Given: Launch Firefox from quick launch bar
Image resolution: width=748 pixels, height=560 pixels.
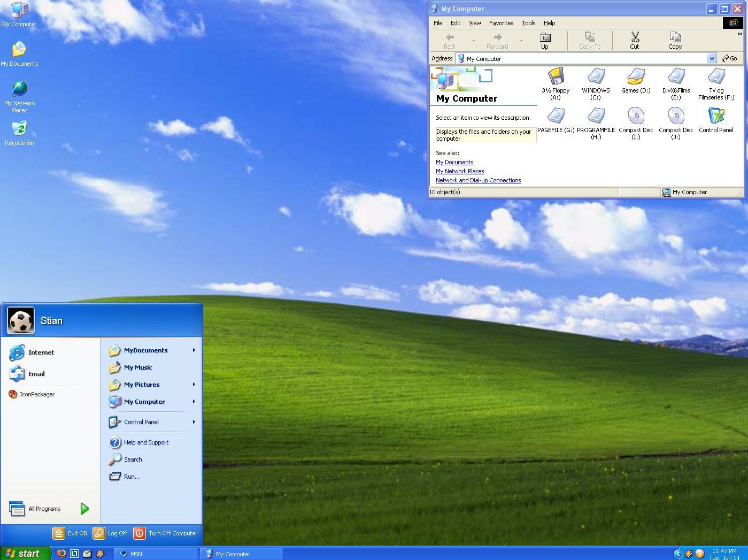Looking at the screenshot, I should coord(61,554).
